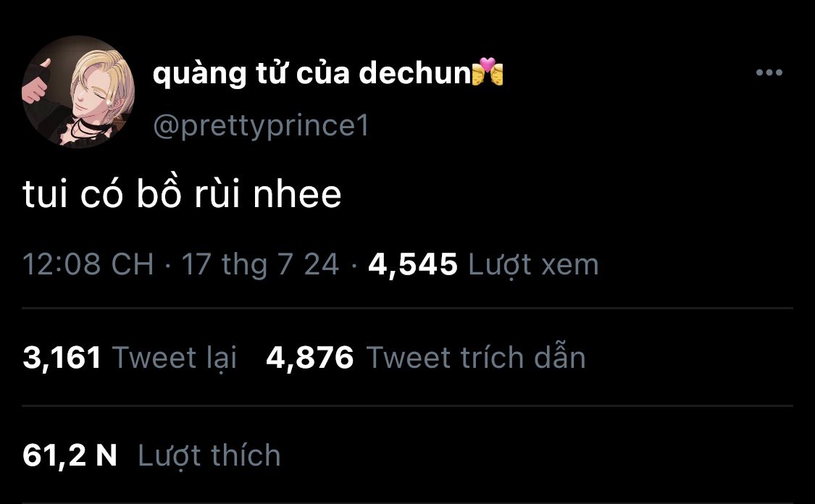Screen dimensions: 815x504
Task: Click the kissing couple heart emoji
Action: click(488, 72)
